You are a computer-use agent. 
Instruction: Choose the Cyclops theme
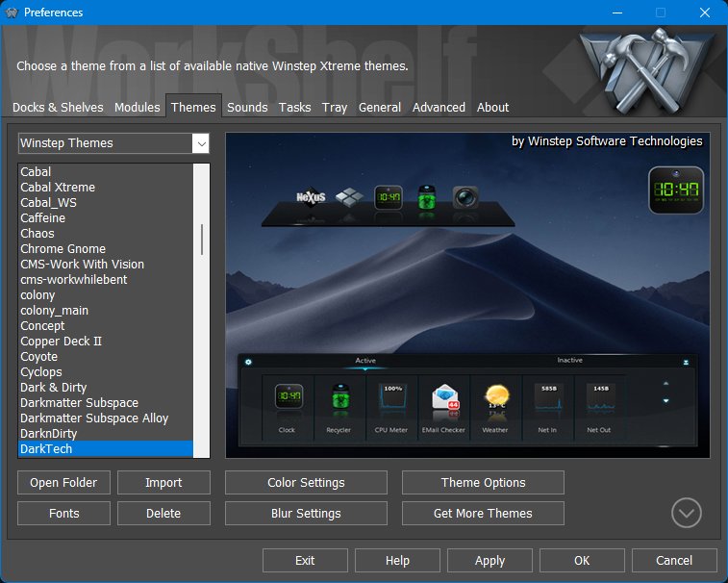coord(106,371)
